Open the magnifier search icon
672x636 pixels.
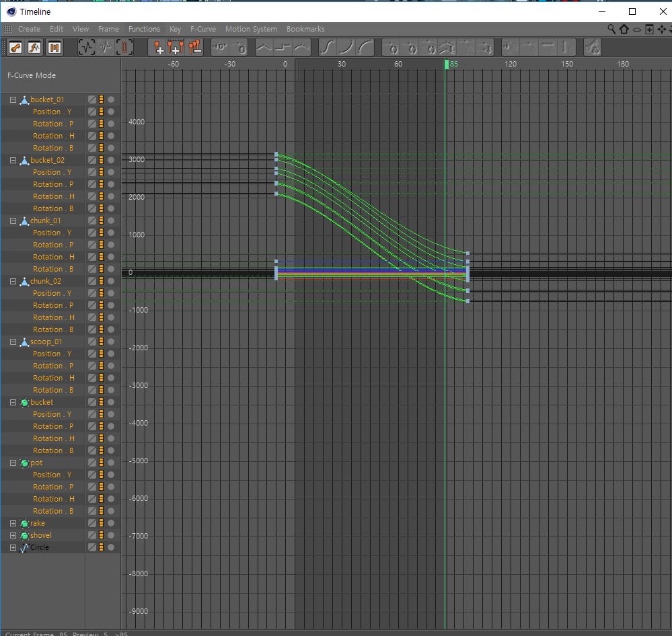(611, 29)
